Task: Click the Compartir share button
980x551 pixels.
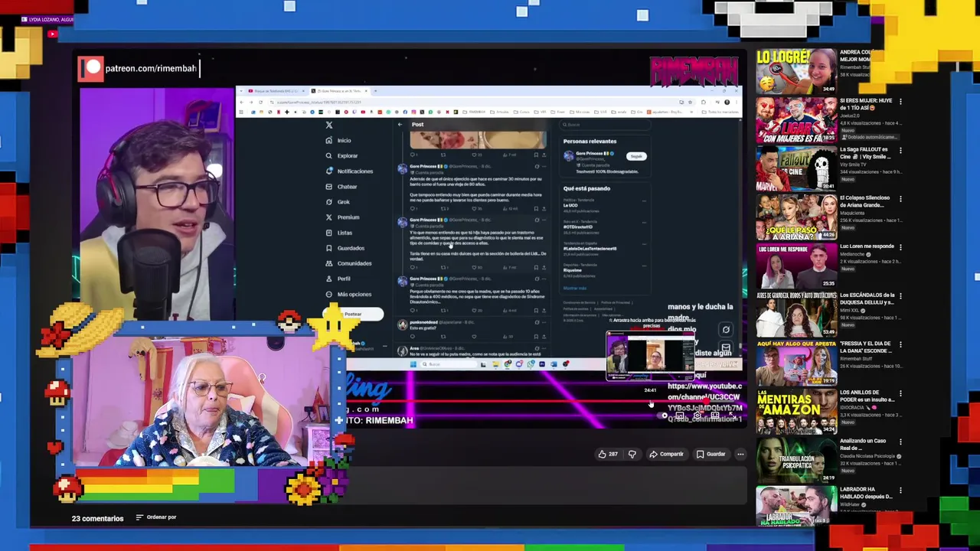Action: [x=666, y=454]
